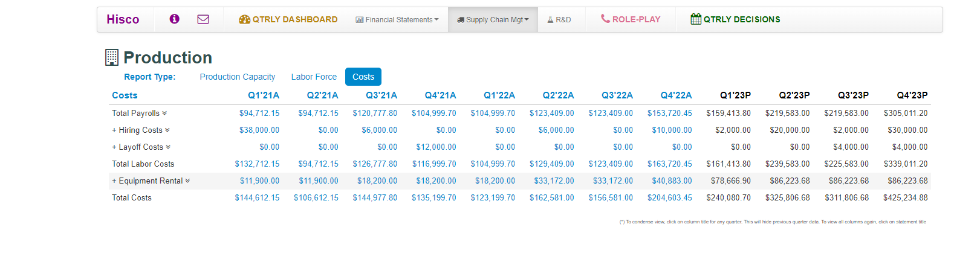Click the Q4'23P column header

point(912,95)
